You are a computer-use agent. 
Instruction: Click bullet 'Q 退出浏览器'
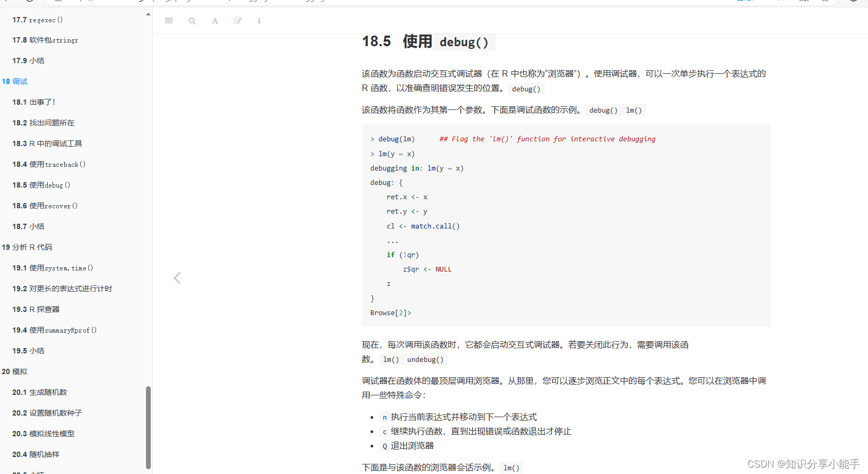408,446
